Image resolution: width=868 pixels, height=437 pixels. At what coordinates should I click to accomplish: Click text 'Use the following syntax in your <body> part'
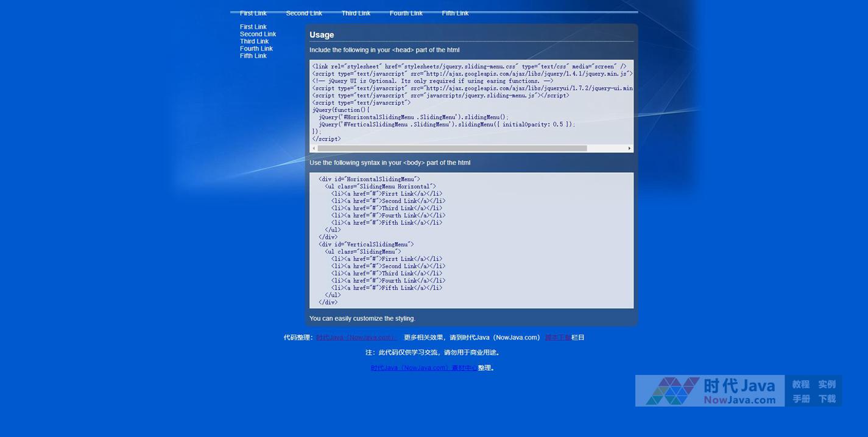[x=390, y=163]
